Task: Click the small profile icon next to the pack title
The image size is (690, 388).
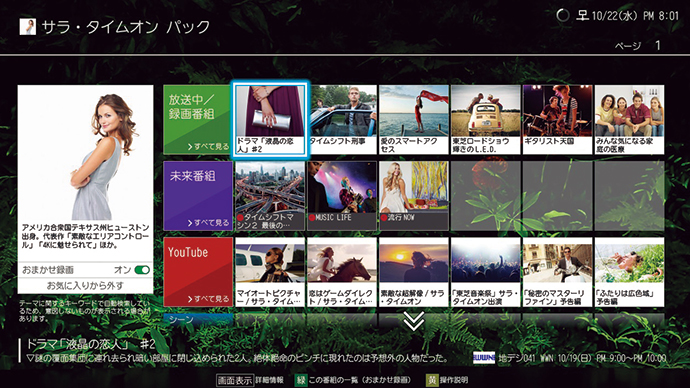Action: [x=28, y=27]
